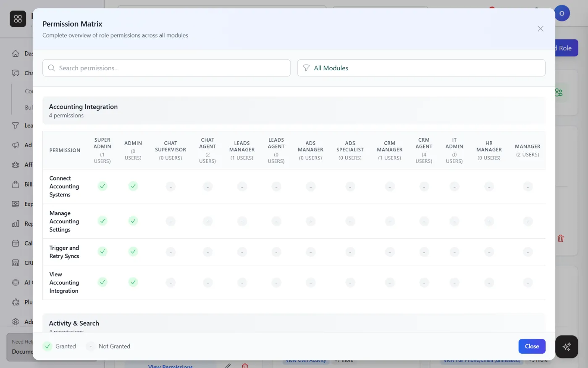
Task: Focus the Search permissions input field
Action: [x=166, y=68]
